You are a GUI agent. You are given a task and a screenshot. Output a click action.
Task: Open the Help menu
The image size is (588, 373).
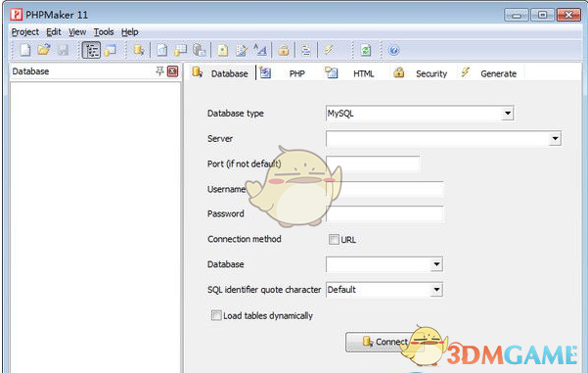point(130,32)
